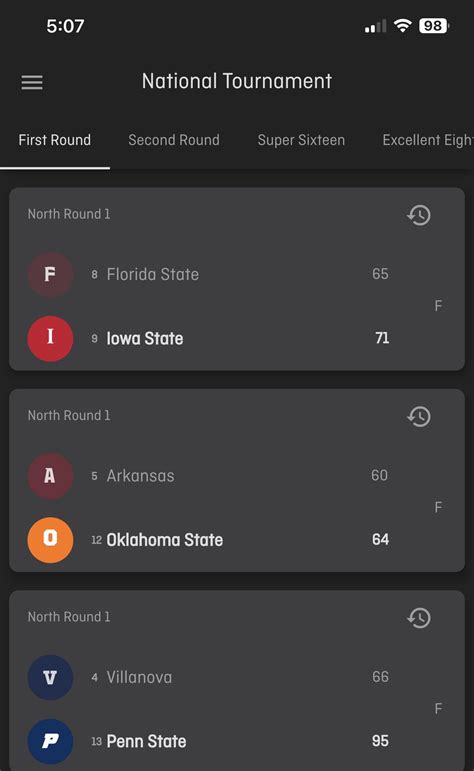The width and height of the screenshot is (474, 771).
Task: Open the hamburger menu
Action: [32, 82]
